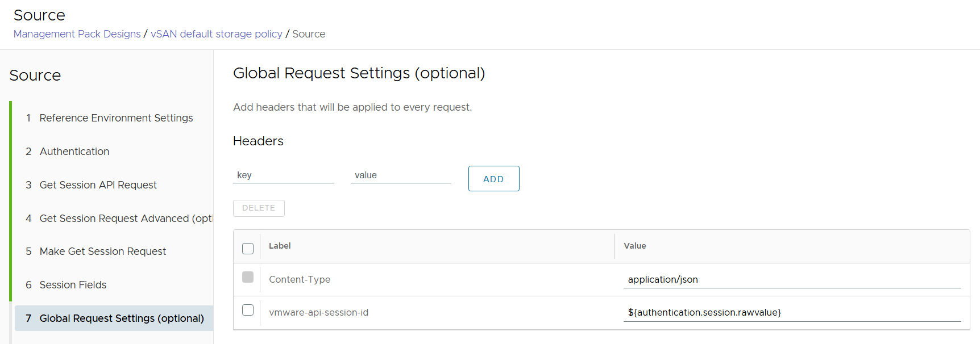Image resolution: width=980 pixels, height=344 pixels.
Task: Open Management Pack Designs breadcrumb link
Action: pyautogui.click(x=77, y=34)
